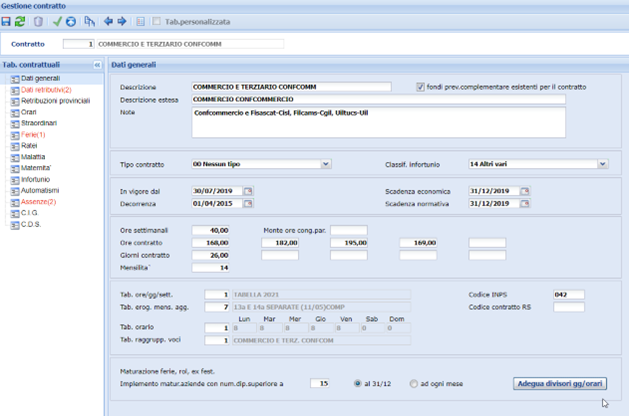Toggle fondi prev.complementare esistenti checkbox
Screen dimensions: 629x417
(x=420, y=87)
